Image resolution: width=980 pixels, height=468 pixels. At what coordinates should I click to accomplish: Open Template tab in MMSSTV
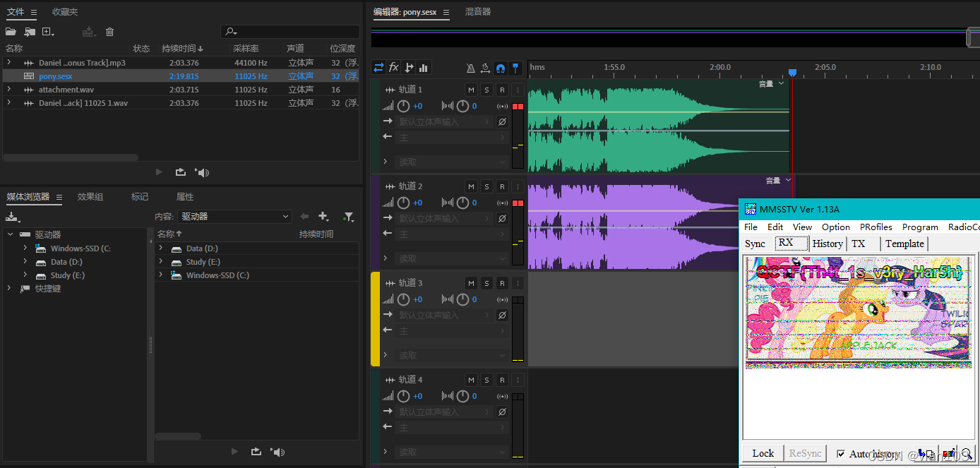(x=904, y=244)
